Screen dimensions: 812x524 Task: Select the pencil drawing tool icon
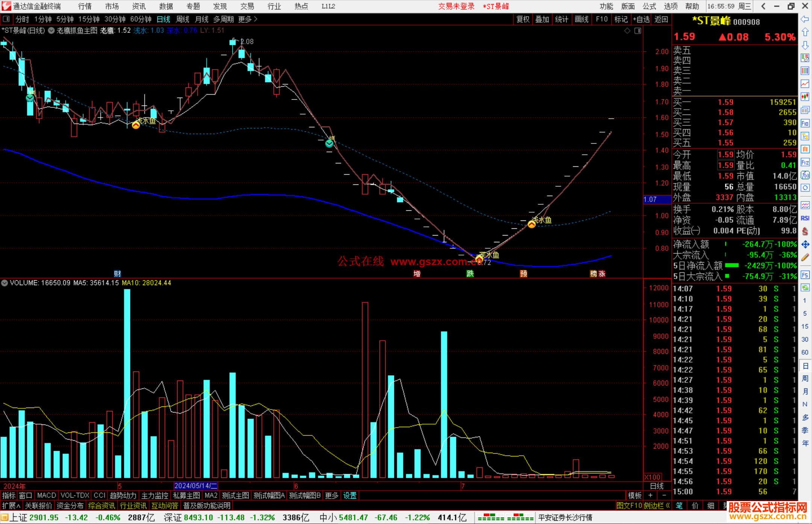point(805,258)
